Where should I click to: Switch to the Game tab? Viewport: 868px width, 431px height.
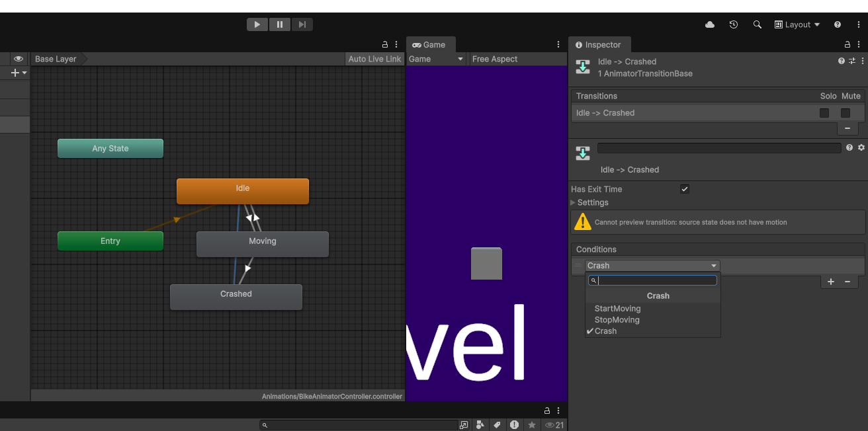[x=431, y=44]
